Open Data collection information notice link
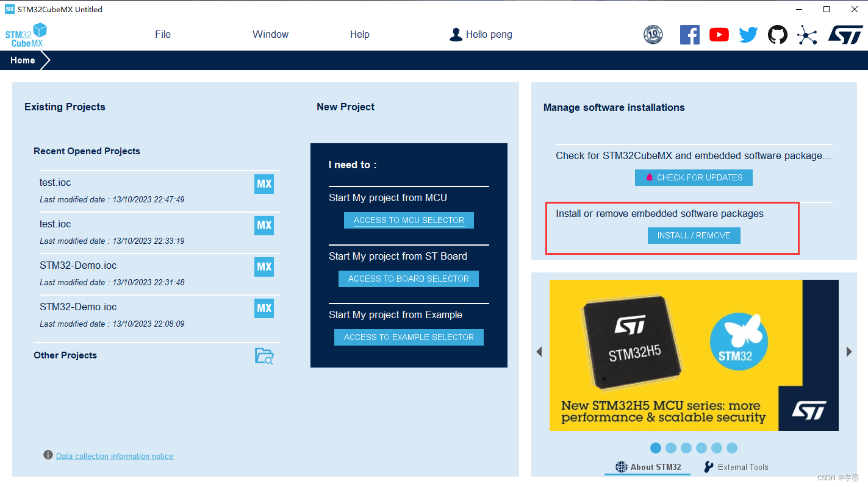Screen dimensions: 868x487 click(115, 456)
